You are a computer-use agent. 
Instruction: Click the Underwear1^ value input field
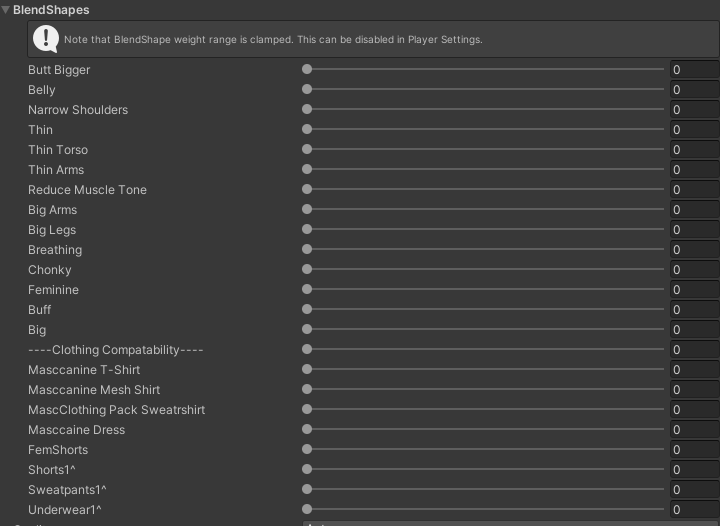click(693, 510)
